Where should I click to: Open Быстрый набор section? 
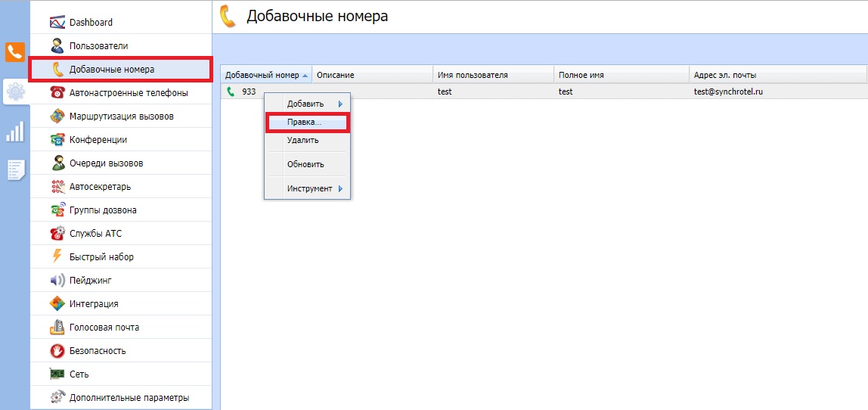point(121,256)
